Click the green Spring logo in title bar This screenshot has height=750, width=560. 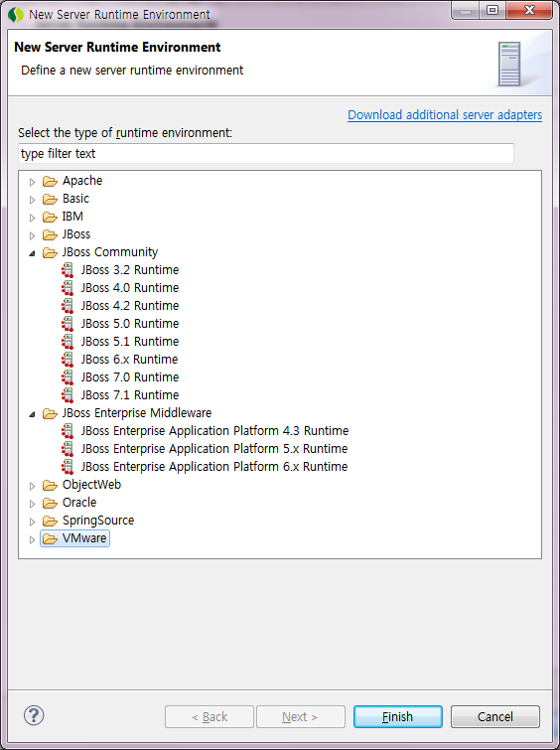pyautogui.click(x=16, y=15)
